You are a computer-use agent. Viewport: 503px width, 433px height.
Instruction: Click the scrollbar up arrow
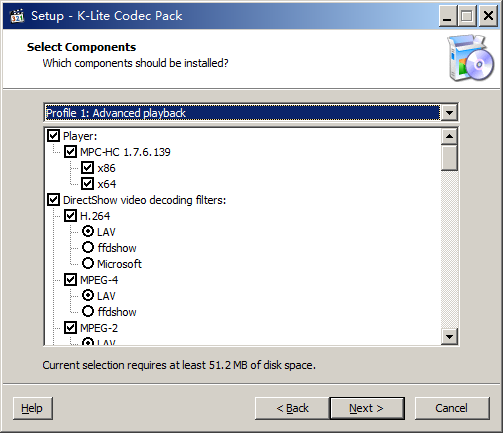[x=449, y=136]
